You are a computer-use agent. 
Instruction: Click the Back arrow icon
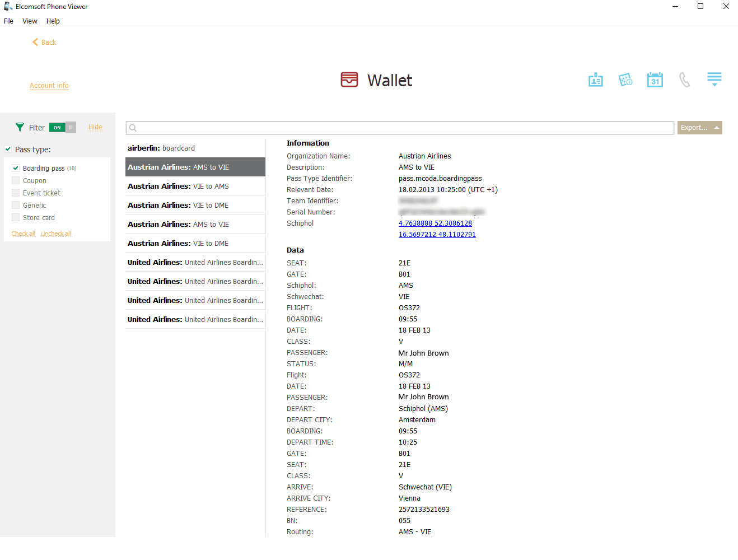tap(36, 42)
